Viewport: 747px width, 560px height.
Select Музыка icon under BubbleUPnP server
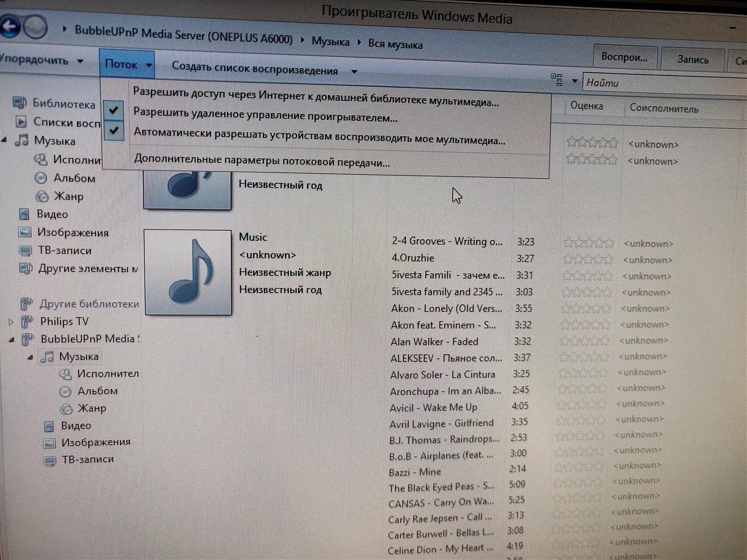(47, 356)
